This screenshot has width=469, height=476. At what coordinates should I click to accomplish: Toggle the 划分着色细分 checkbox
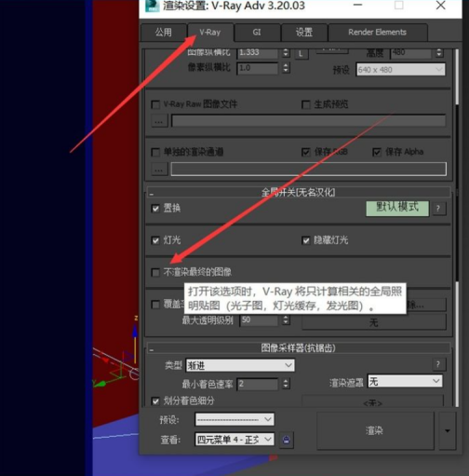pyautogui.click(x=155, y=401)
